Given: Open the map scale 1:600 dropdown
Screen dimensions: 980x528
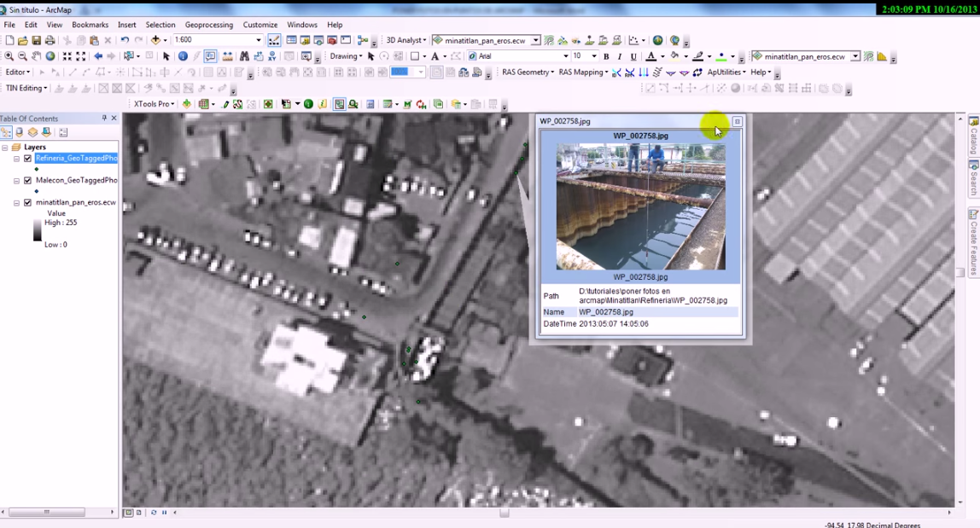Looking at the screenshot, I should (259, 40).
